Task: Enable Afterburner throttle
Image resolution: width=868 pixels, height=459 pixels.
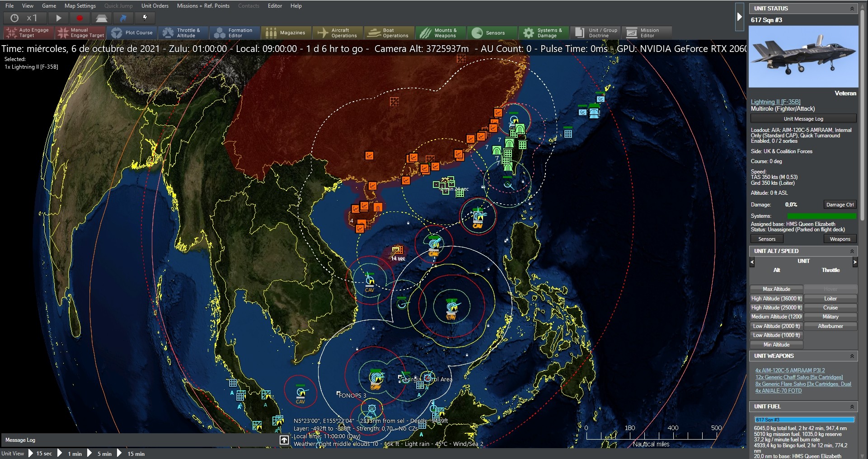Action: [830, 326]
